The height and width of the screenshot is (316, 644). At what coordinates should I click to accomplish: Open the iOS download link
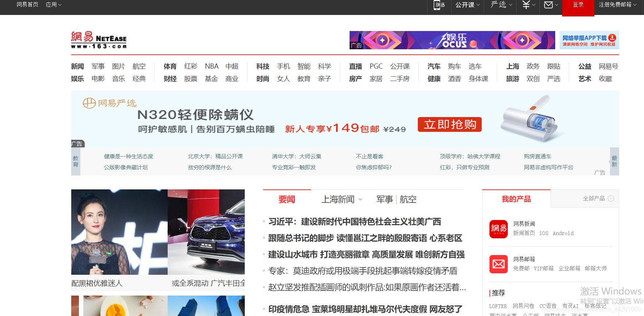[544, 233]
